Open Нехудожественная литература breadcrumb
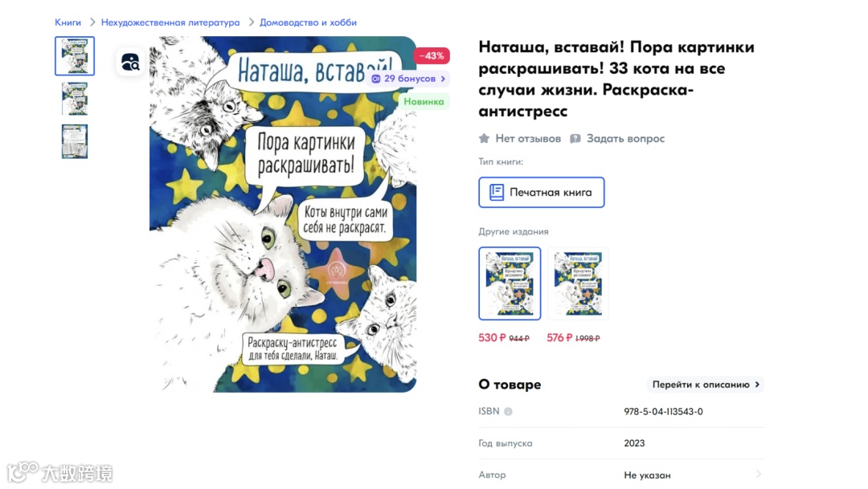Image resolution: width=868 pixels, height=489 pixels. click(170, 22)
